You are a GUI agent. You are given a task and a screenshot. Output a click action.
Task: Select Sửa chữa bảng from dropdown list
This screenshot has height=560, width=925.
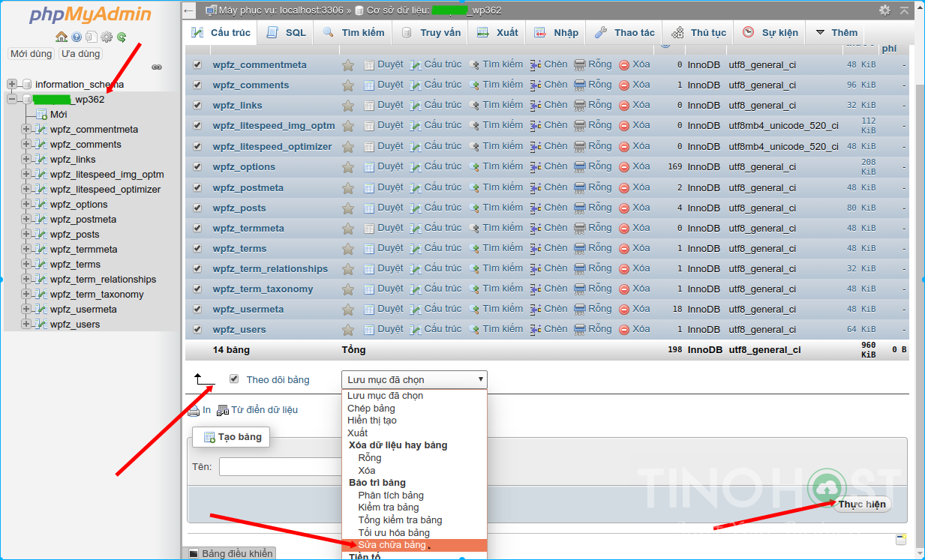tap(414, 545)
